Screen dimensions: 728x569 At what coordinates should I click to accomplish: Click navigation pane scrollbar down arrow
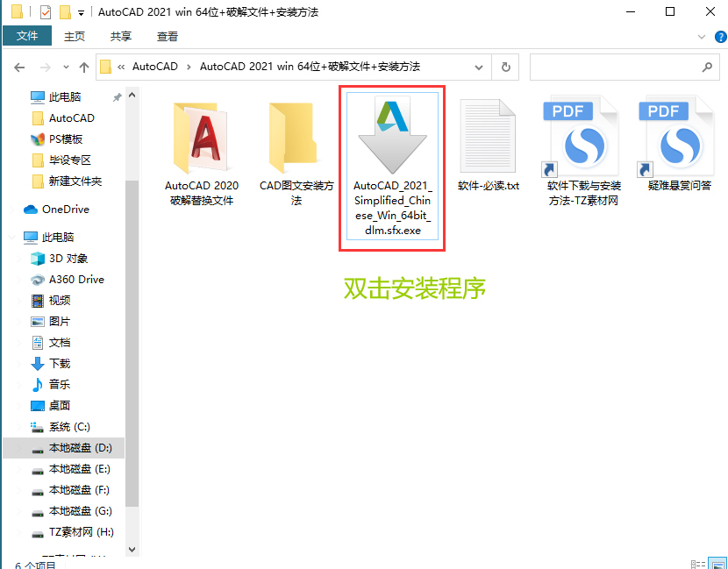click(132, 550)
